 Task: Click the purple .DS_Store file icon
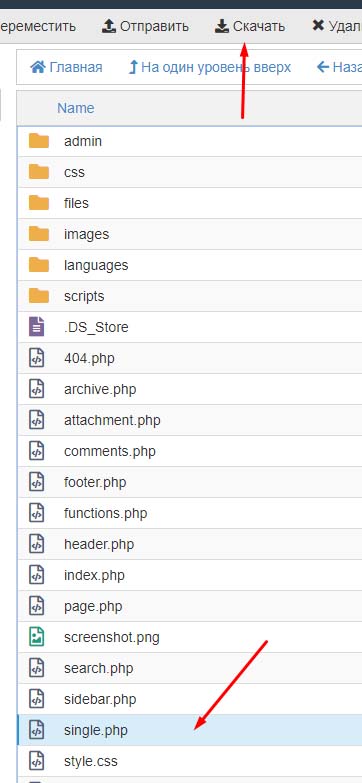(x=36, y=327)
